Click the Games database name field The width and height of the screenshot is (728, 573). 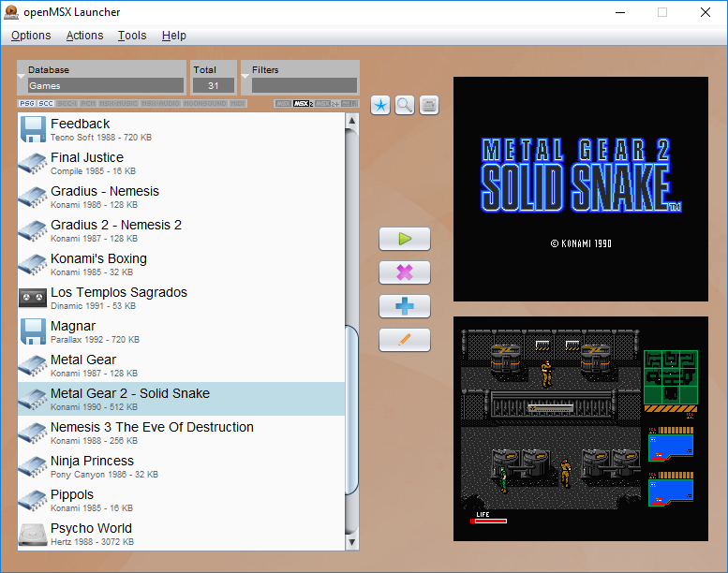pos(105,85)
